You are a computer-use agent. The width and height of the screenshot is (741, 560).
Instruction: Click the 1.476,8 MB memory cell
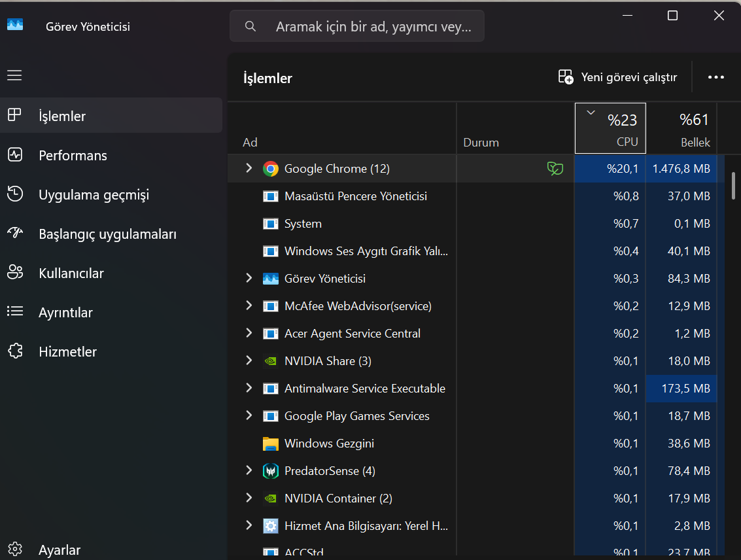click(681, 169)
